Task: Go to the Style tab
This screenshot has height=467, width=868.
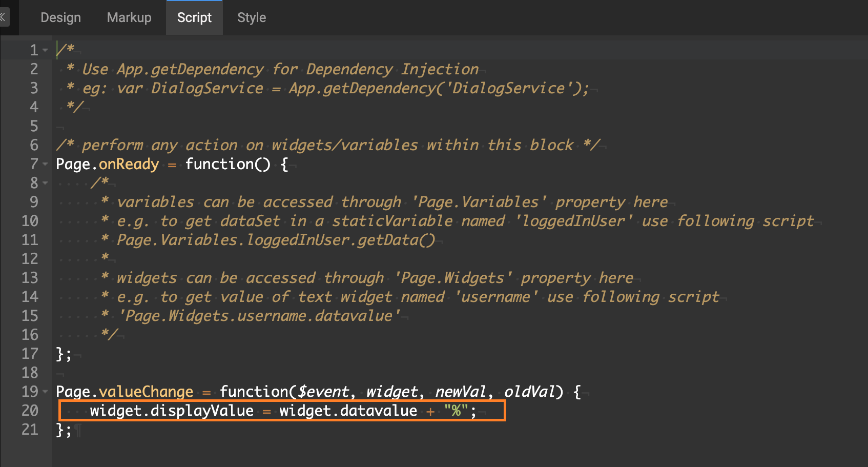Action: (x=252, y=17)
